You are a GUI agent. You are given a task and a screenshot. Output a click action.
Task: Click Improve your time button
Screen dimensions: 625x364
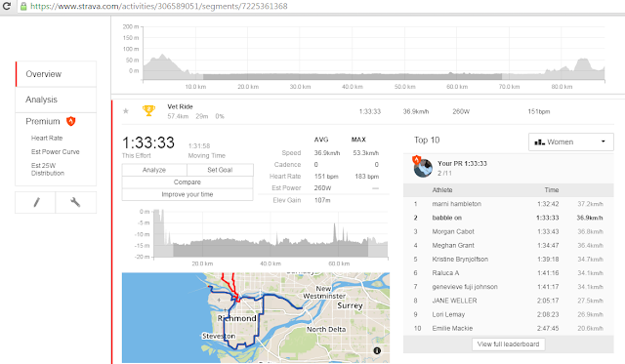point(187,194)
